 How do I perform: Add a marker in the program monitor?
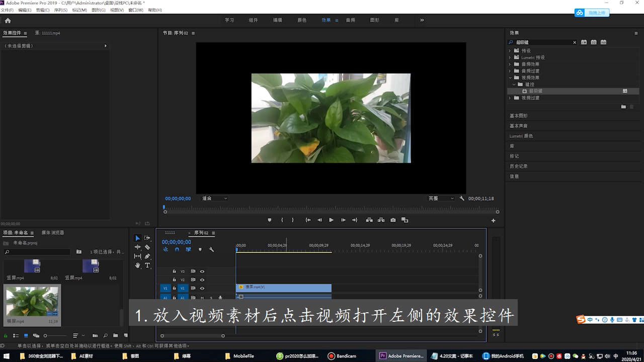pyautogui.click(x=269, y=220)
